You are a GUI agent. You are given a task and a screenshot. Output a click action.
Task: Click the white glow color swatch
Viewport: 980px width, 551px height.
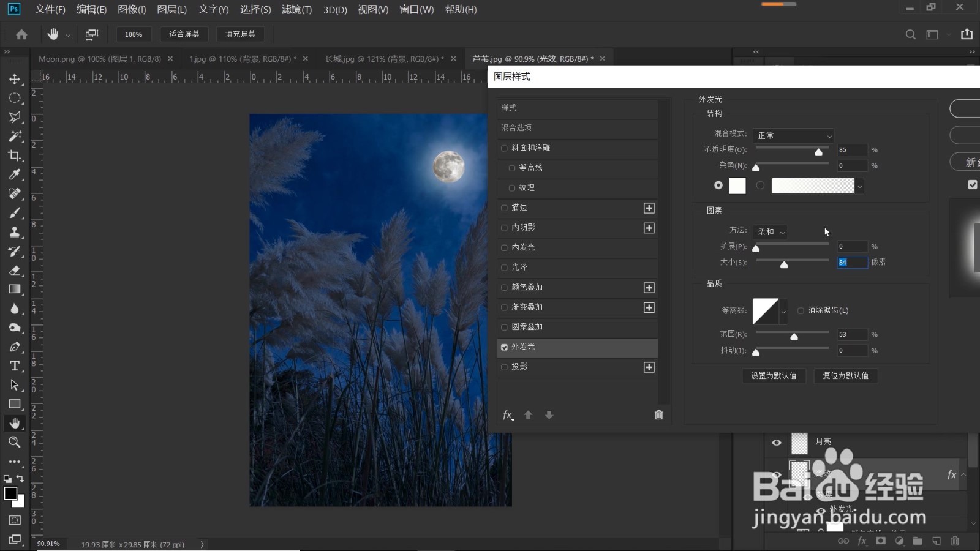tap(737, 186)
